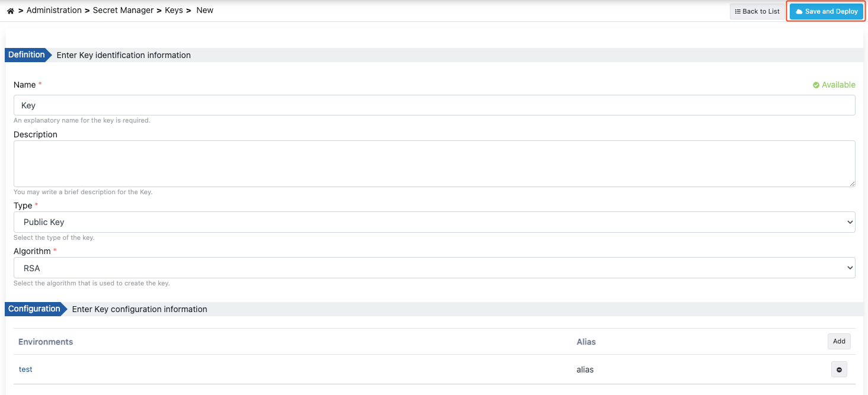Open Keys in the breadcrumb trail
This screenshot has width=868, height=395.
[x=174, y=10]
